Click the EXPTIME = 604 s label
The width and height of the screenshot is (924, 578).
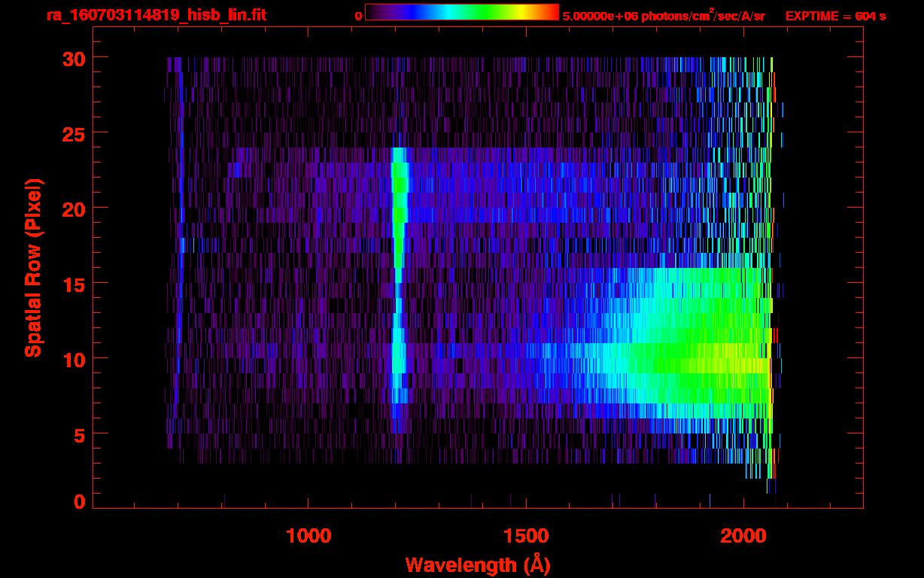point(835,16)
